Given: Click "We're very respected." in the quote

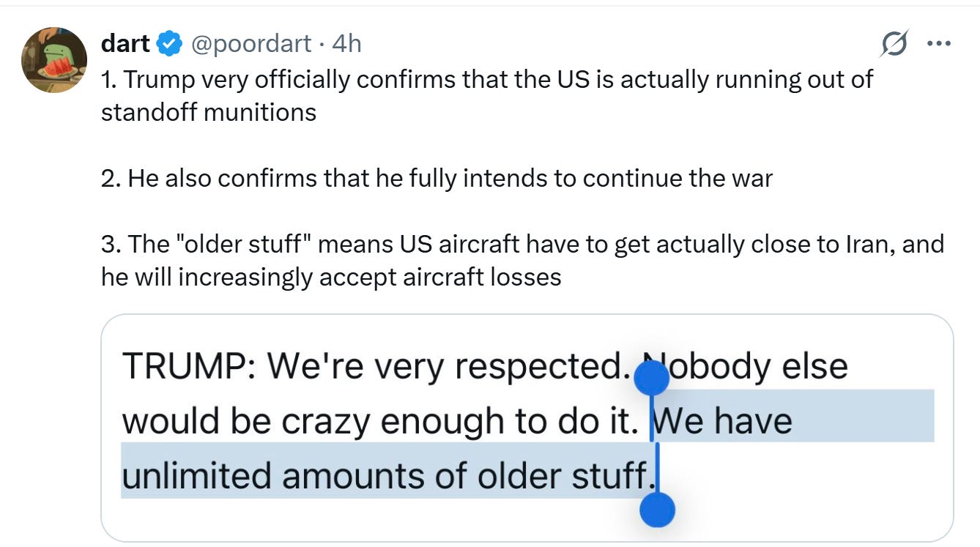Looking at the screenshot, I should point(449,368).
